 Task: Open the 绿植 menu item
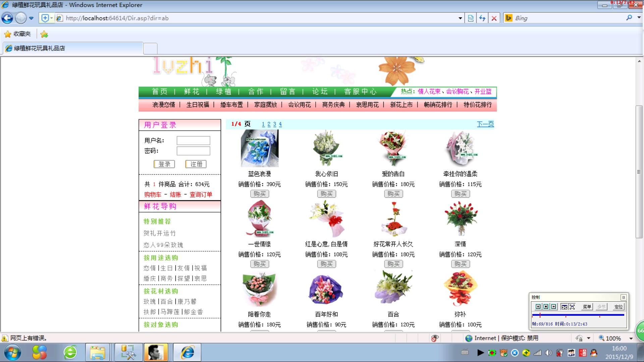(x=224, y=92)
